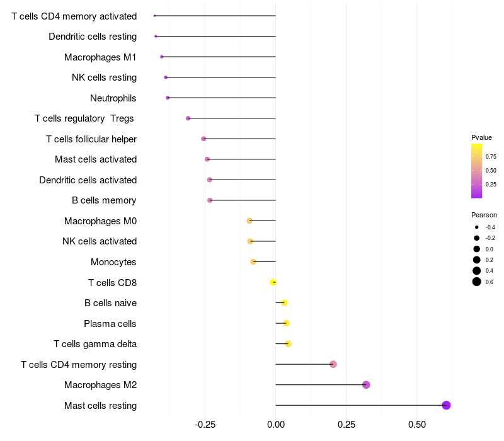Select the NK cells resting data point
Viewport: 504px width, 441px height.
pos(166,77)
